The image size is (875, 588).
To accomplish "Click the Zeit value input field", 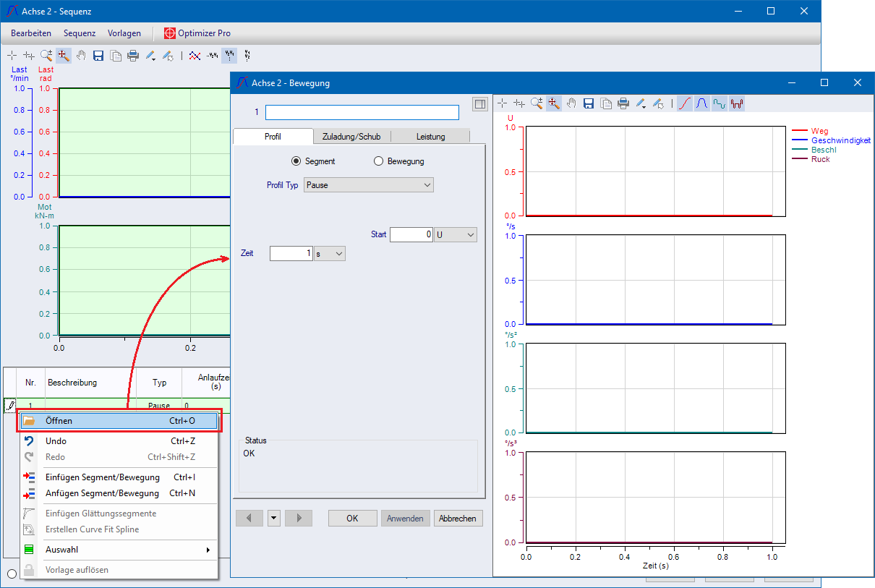I will click(291, 253).
